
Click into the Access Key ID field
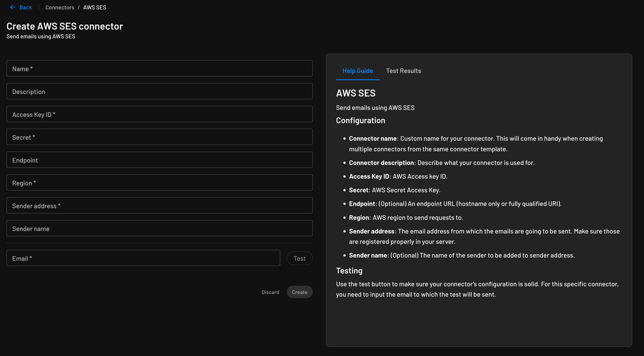pos(160,114)
